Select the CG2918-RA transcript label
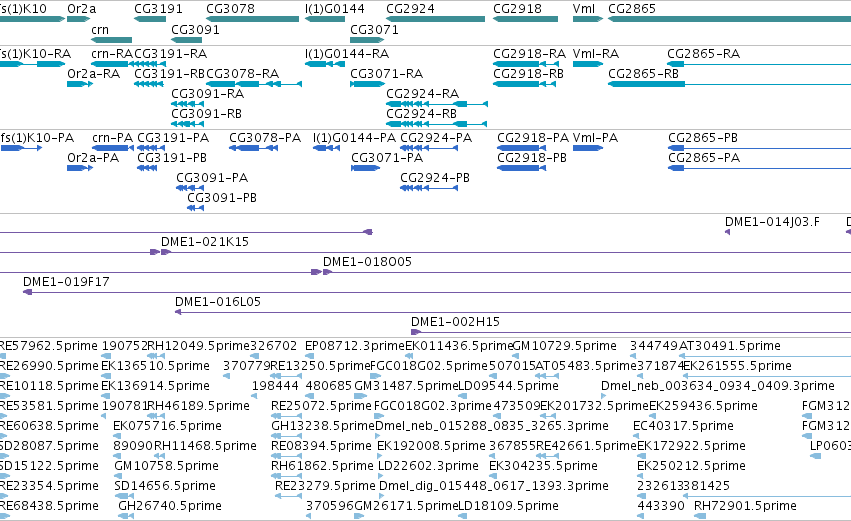The image size is (851, 521). tap(529, 54)
